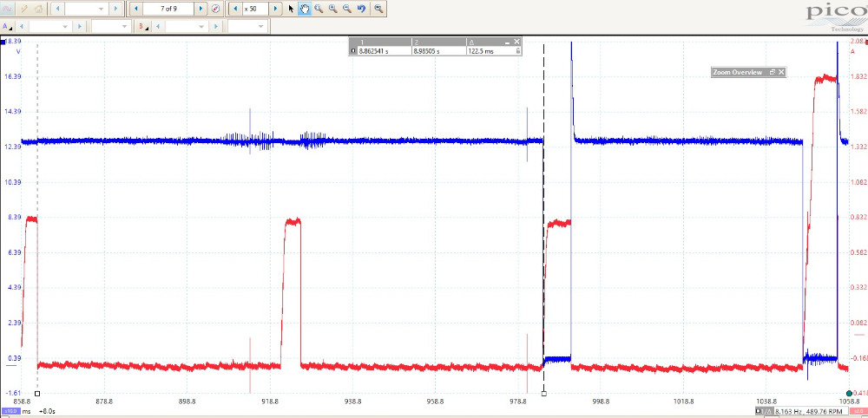Close the Zoom Overview panel
This screenshot has height=418, width=868.
click(780, 72)
